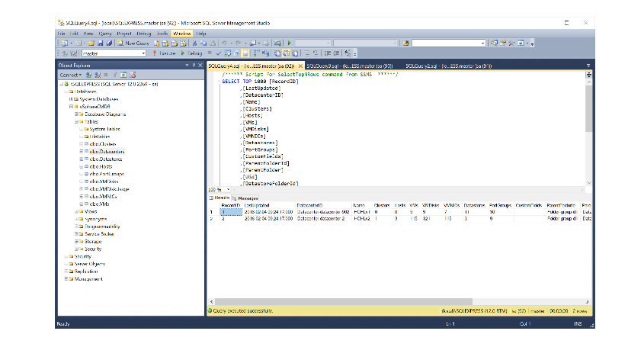The image size is (644, 347).
Task: Click the Execute query button
Action: tap(166, 54)
